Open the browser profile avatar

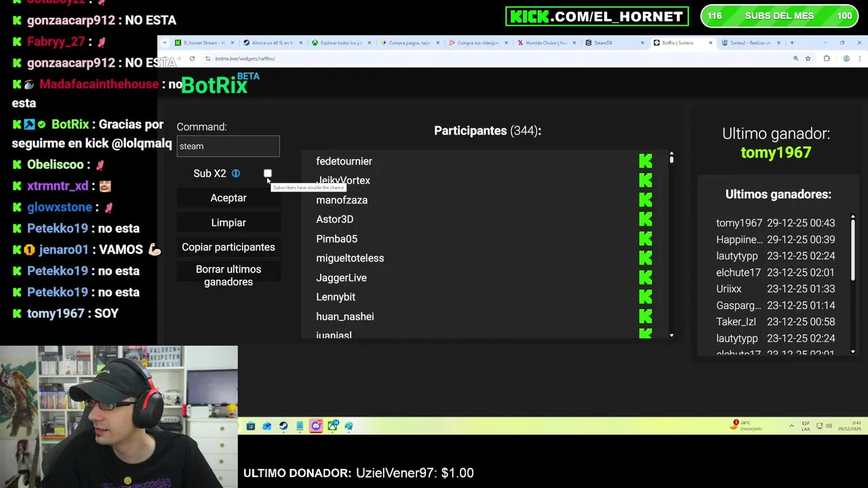tap(846, 59)
